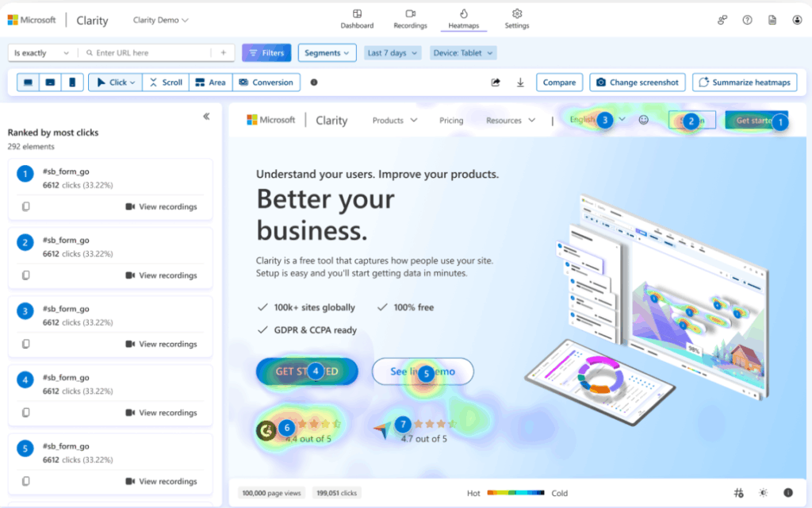Open Products menu in heatmap preview

pyautogui.click(x=395, y=121)
